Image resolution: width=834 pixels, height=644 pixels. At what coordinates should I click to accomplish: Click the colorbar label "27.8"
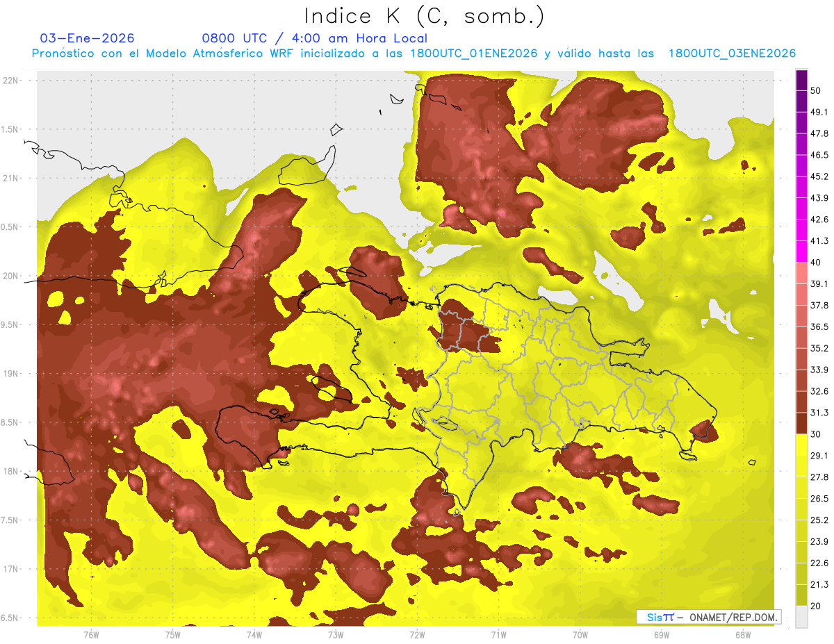pyautogui.click(x=820, y=477)
